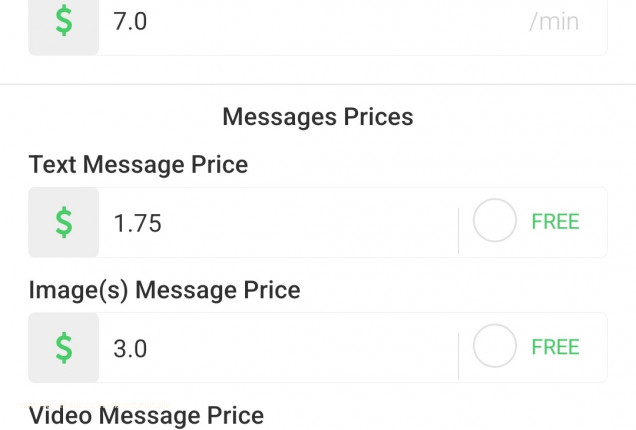636x430 pixels.
Task: Click the dollar icon beside 7.0 per-minute price
Action: pos(63,22)
